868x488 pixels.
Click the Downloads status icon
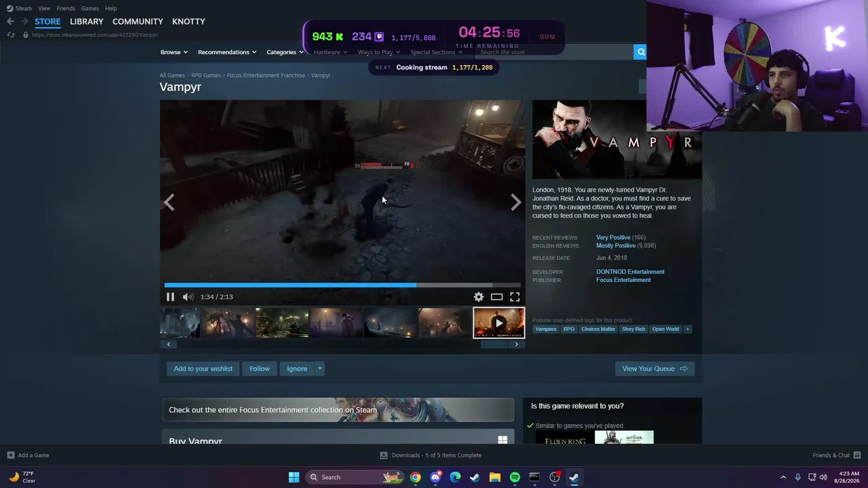(x=384, y=455)
